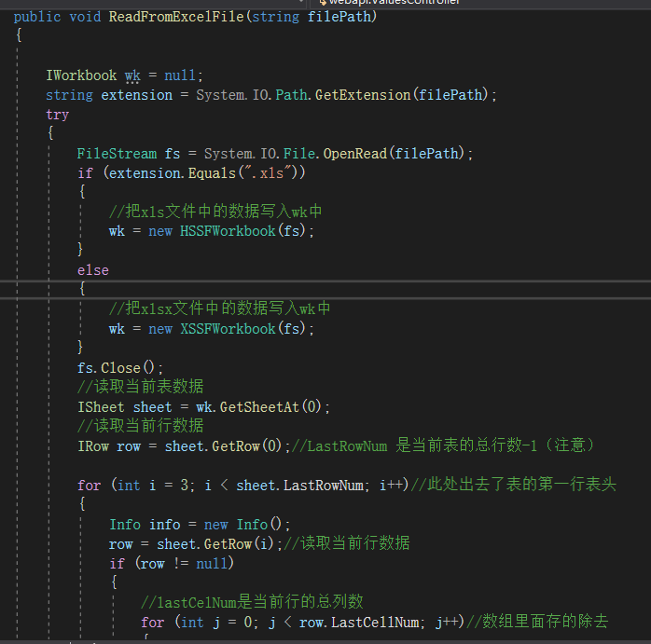This screenshot has width=651, height=644.
Task: Click the 'wk' variable in the IWorkbook declaration
Action: (x=132, y=75)
